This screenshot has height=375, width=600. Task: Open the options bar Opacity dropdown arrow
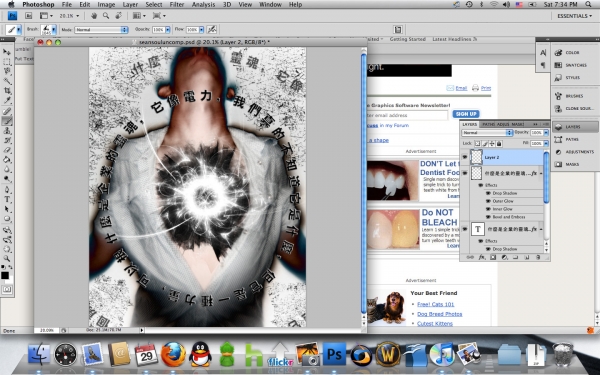pos(168,29)
